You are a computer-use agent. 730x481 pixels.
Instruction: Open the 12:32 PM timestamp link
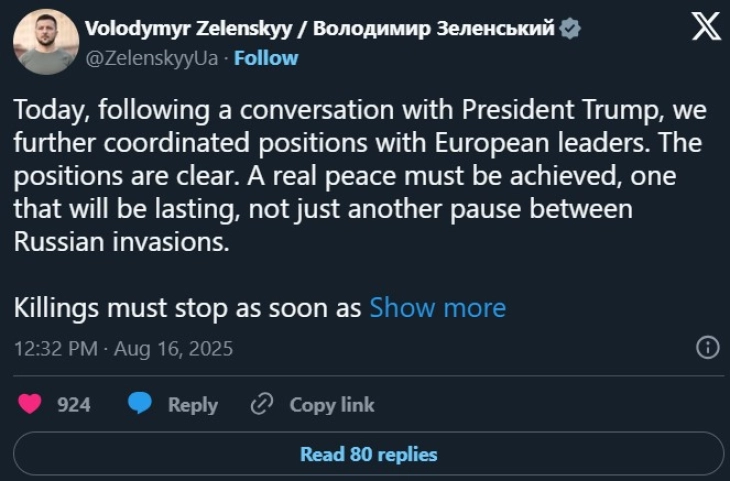[x=56, y=349]
